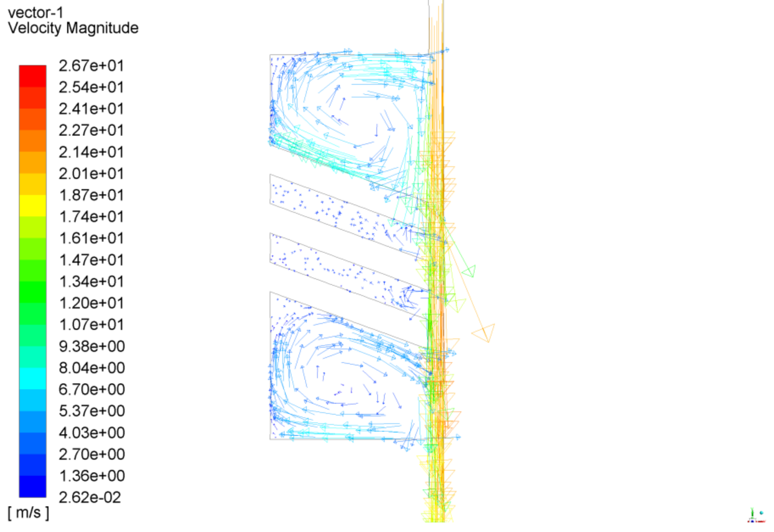Click the 1.07e+01 legend value label

pyautogui.click(x=91, y=324)
